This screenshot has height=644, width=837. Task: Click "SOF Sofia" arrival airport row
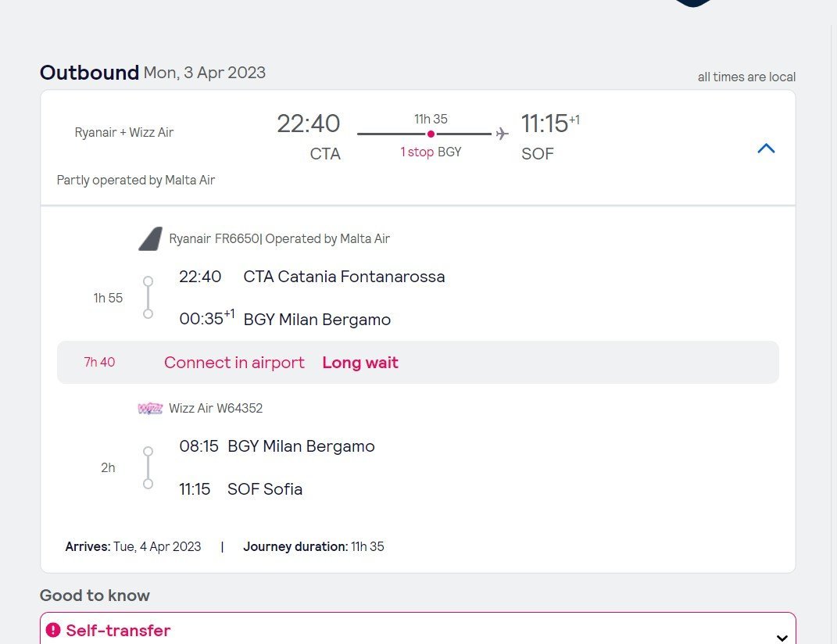point(265,489)
